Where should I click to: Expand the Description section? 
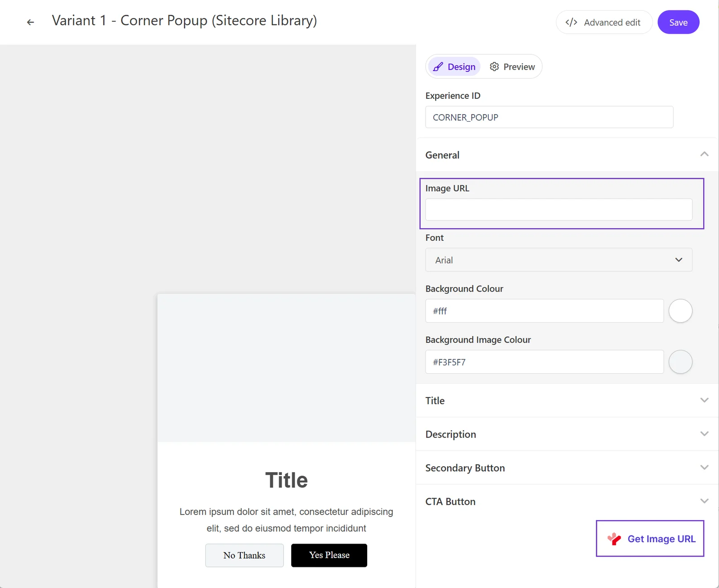[x=567, y=434]
